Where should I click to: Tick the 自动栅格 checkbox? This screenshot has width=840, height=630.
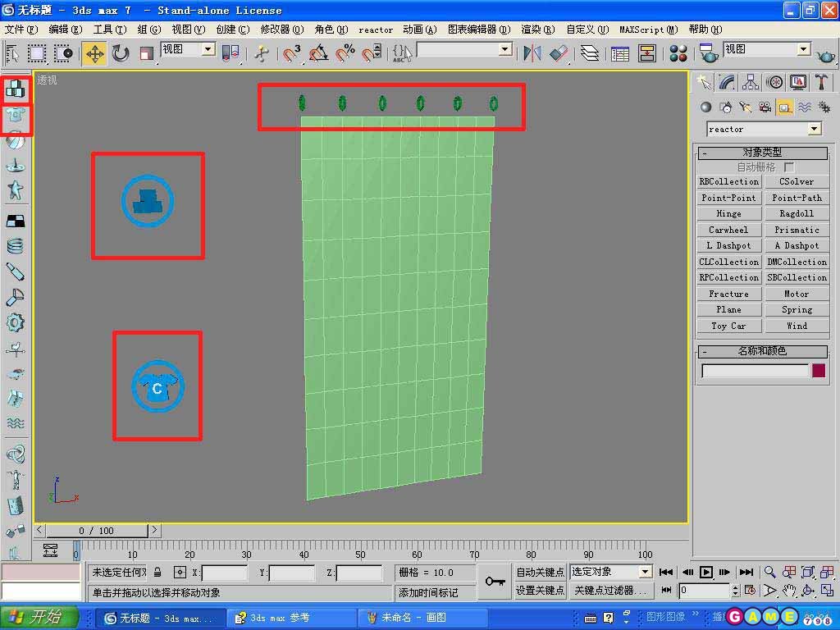click(x=788, y=167)
